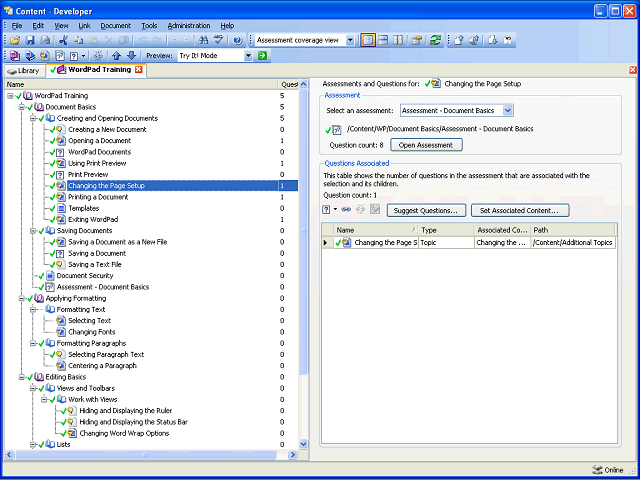
Task: Click the Copy toolbar icon
Action: coord(78,40)
